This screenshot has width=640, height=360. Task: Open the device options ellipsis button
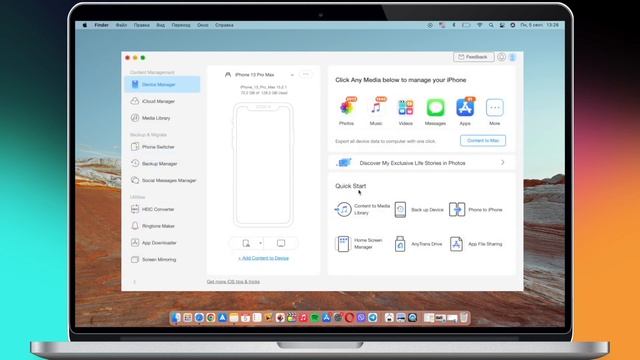(305, 74)
